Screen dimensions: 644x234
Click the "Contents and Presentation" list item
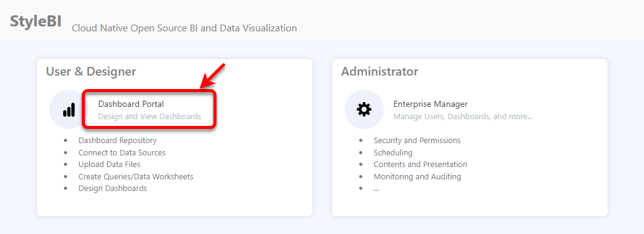tap(420, 165)
